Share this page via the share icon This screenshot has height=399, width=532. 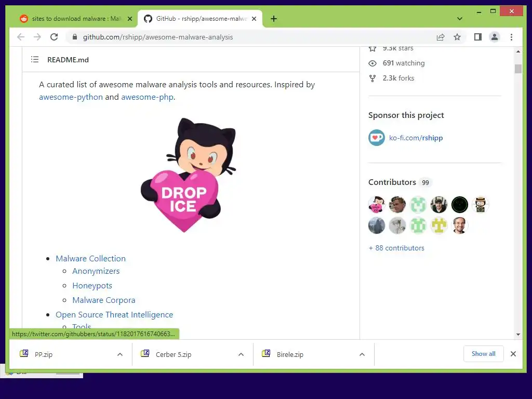[441, 37]
